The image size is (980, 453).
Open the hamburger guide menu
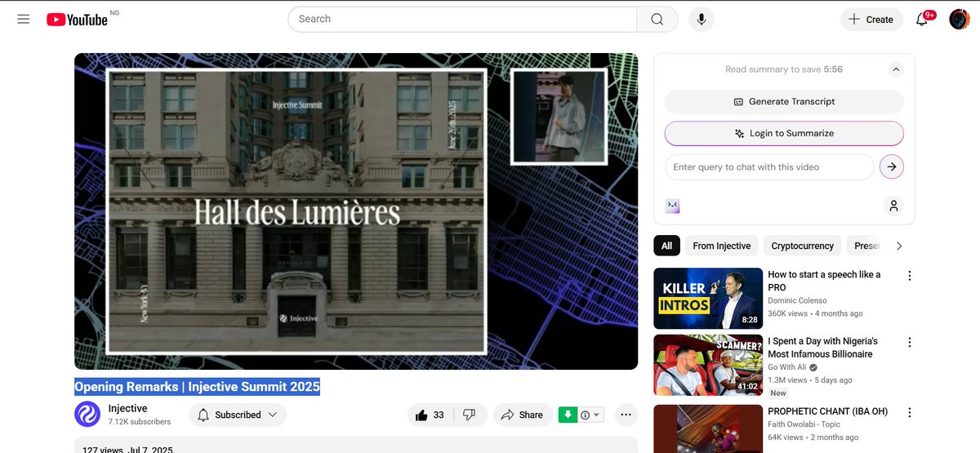tap(24, 19)
